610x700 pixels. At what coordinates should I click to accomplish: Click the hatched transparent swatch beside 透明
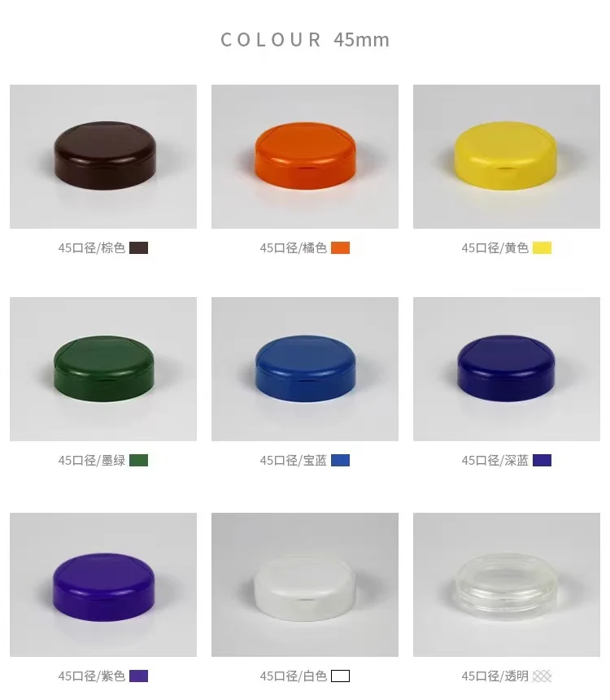click(x=542, y=676)
